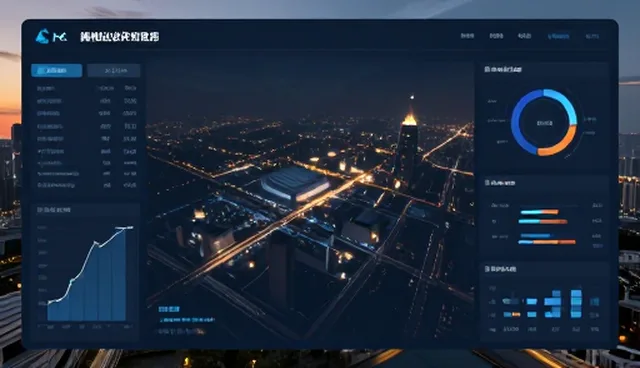Switch to the gray inactive left panel tab
The height and width of the screenshot is (368, 640).
(114, 71)
